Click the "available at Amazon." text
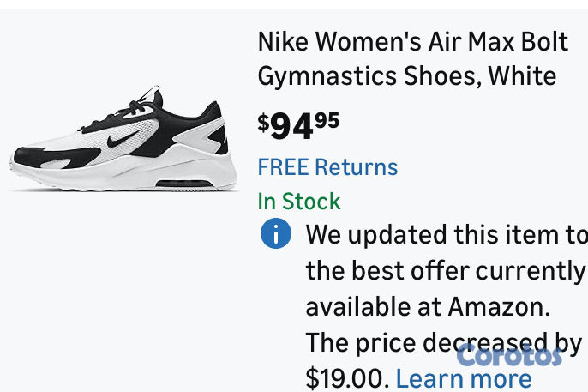The height and width of the screenshot is (392, 588). [x=428, y=306]
